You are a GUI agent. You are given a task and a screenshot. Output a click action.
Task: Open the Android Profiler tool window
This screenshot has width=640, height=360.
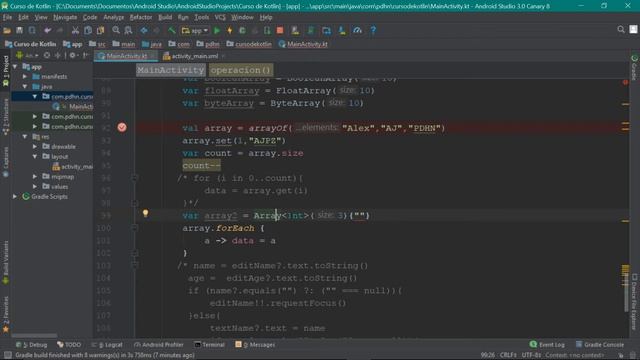[158, 345]
